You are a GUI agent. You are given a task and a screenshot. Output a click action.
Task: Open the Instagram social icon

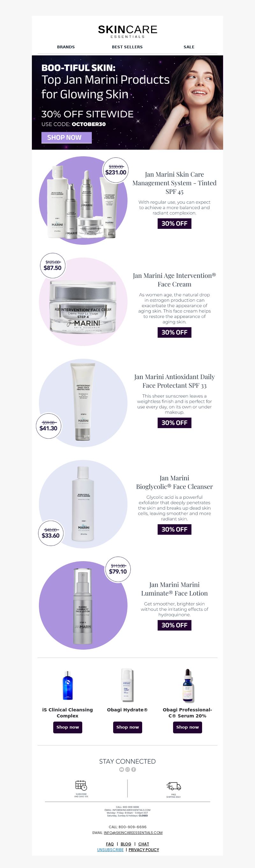coord(127,769)
